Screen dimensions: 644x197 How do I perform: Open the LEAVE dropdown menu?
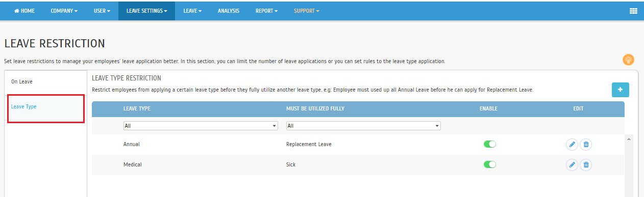192,11
